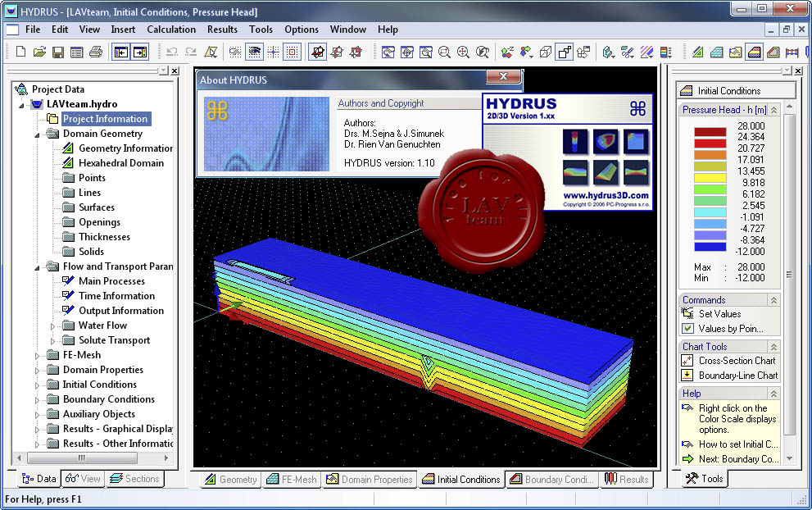The image size is (812, 510).
Task: Click the cyan legend color swatch
Action: [x=710, y=212]
